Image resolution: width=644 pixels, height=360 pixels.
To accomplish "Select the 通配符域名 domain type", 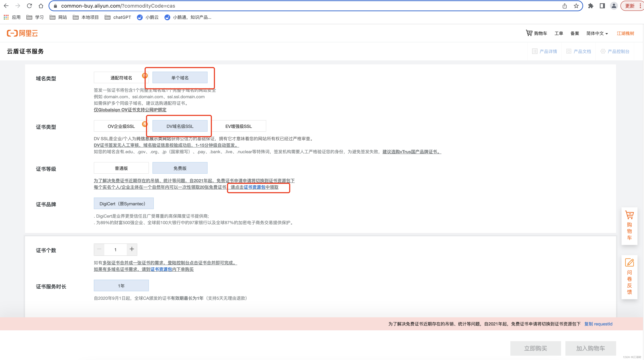I will (121, 78).
